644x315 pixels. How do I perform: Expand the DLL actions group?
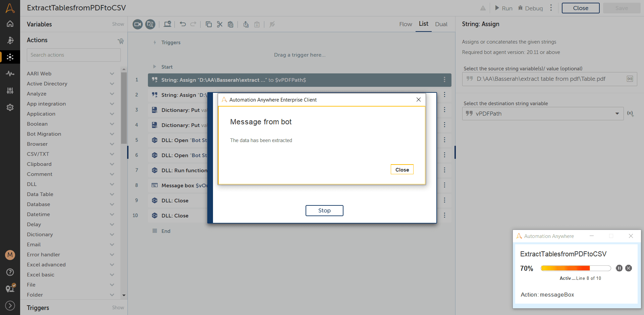click(112, 184)
